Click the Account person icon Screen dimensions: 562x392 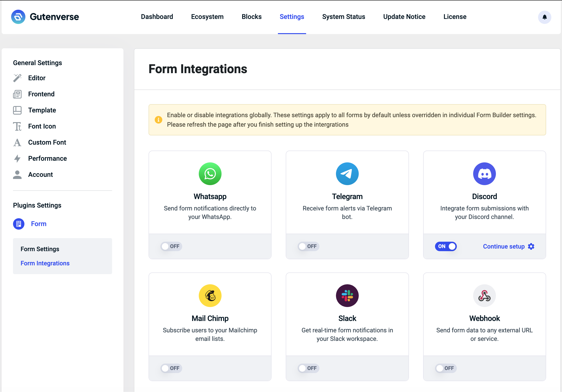pyautogui.click(x=17, y=175)
